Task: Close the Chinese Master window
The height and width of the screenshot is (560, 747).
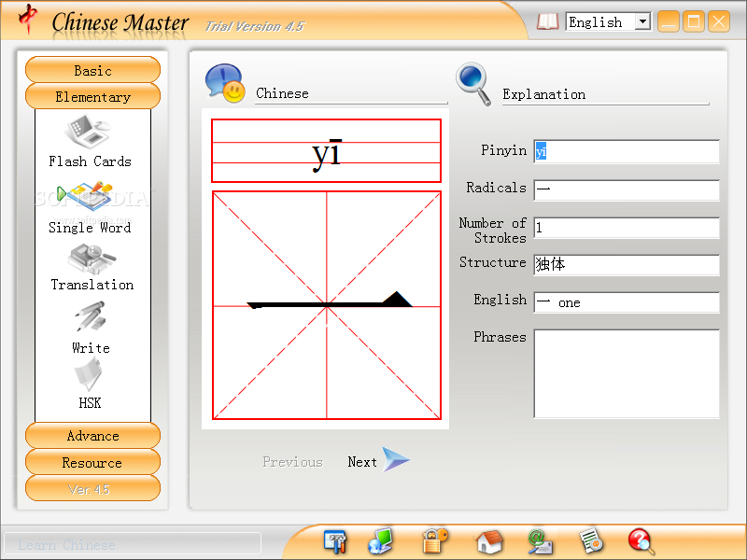Action: (x=718, y=21)
